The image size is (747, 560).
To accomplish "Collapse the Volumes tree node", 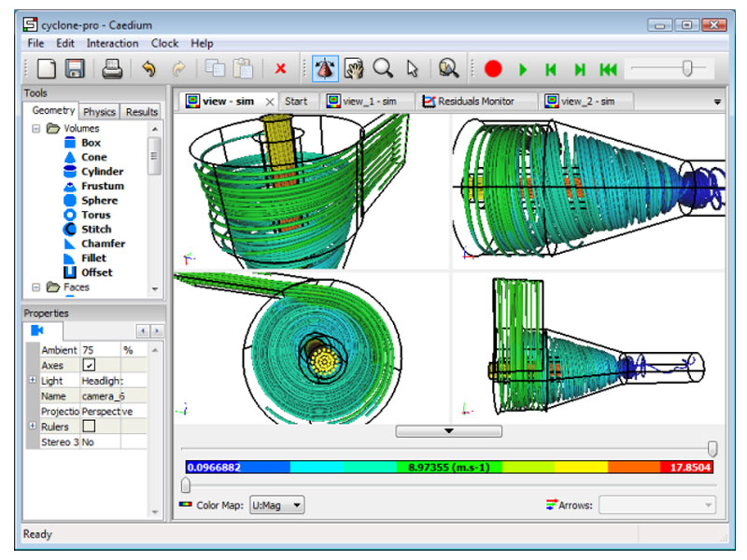I will [x=36, y=129].
